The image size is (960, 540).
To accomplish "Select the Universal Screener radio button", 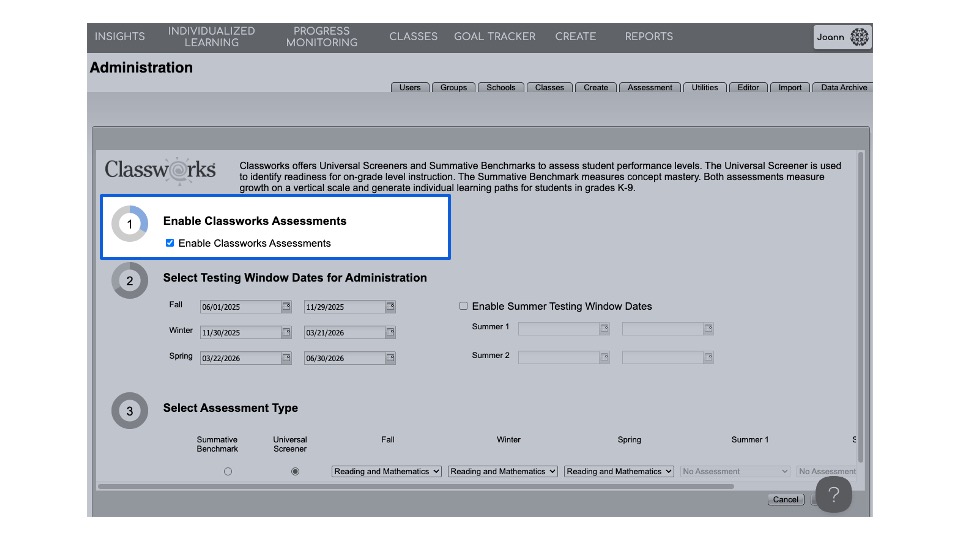I will point(295,471).
